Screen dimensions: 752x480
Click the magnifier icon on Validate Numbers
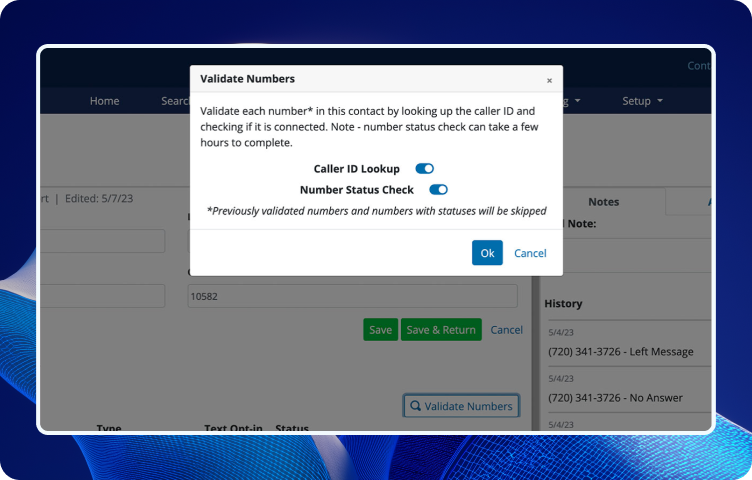tap(415, 406)
